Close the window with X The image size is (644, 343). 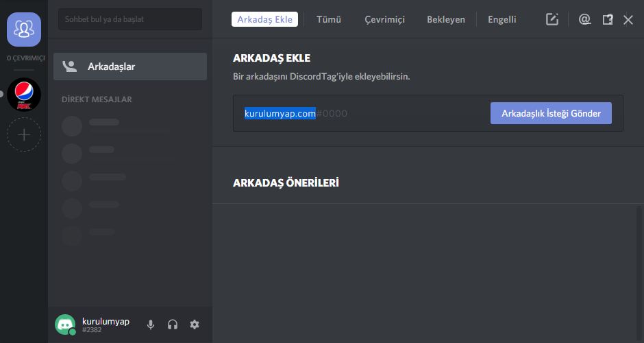click(628, 20)
